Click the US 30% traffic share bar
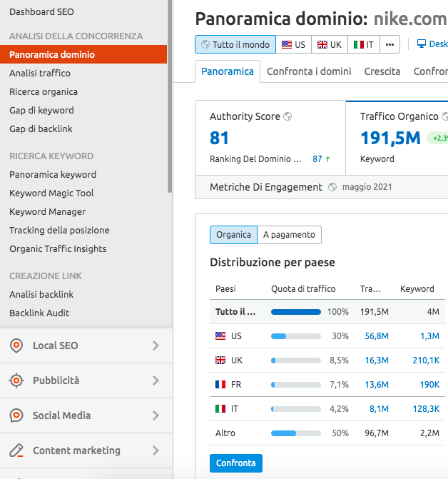 [296, 336]
